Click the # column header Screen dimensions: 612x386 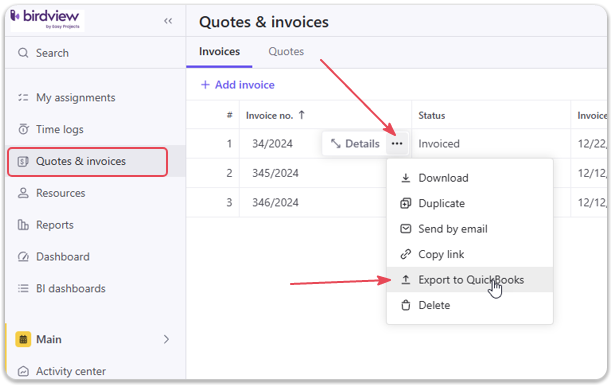230,115
